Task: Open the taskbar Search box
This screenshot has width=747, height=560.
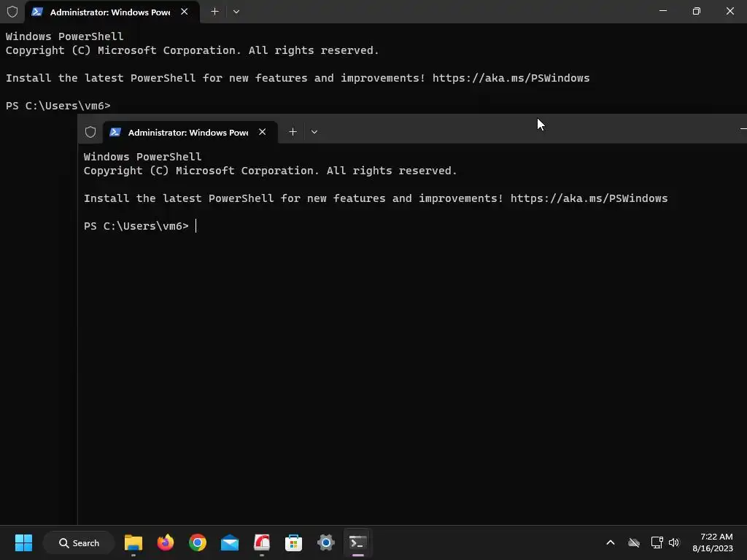Action: pyautogui.click(x=79, y=542)
